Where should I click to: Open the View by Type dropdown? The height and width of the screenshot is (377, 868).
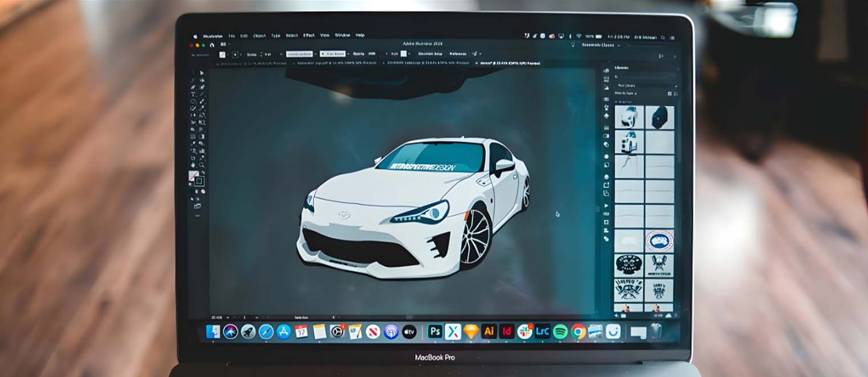pyautogui.click(x=626, y=93)
